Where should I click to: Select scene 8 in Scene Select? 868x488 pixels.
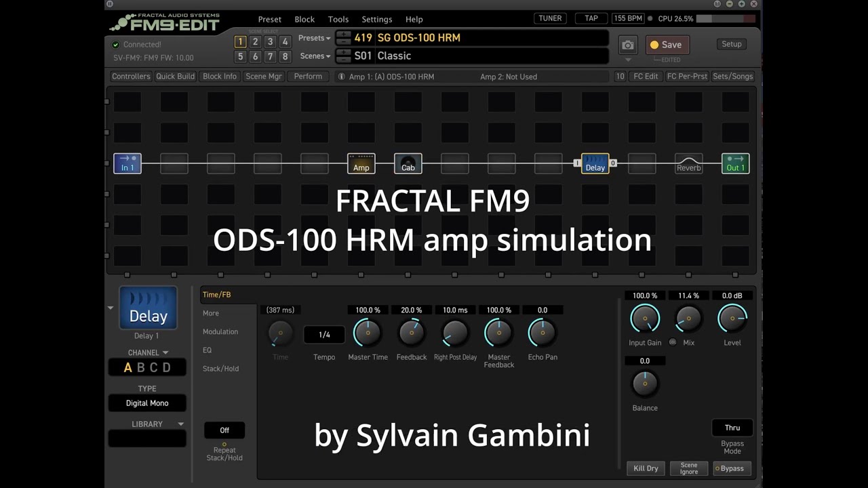285,57
